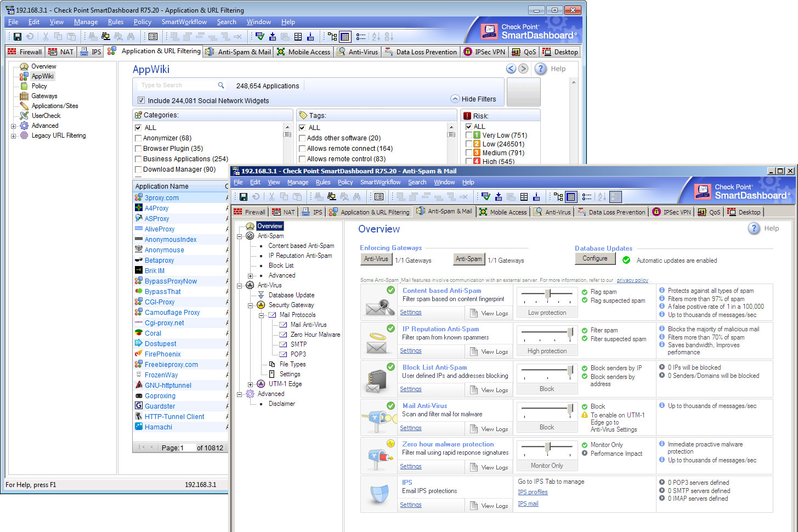Collapse the Mail Protocols tree node
The width and height of the screenshot is (798, 532).
pyautogui.click(x=262, y=315)
